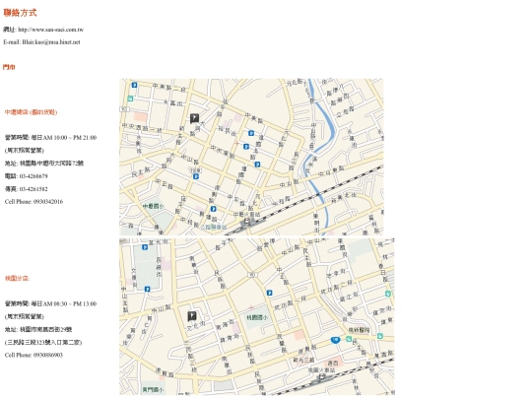The image size is (532, 399).
Task: Click the 傳真 03-4261582 fax line
Action: click(x=27, y=189)
